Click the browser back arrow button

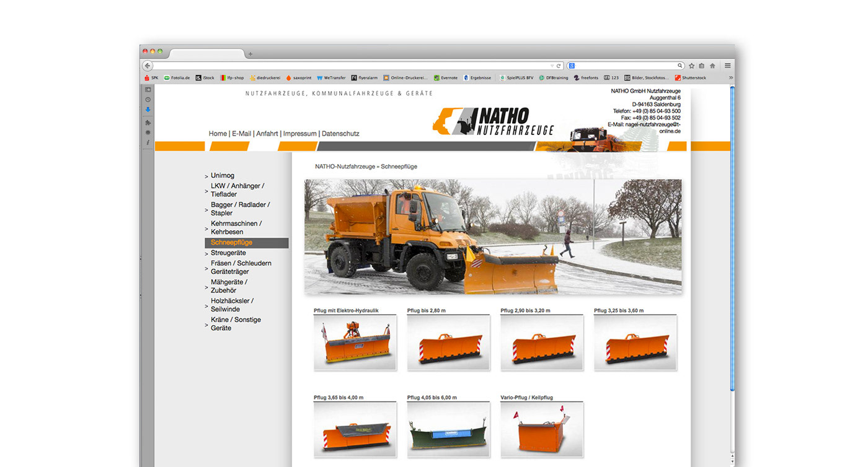[148, 66]
